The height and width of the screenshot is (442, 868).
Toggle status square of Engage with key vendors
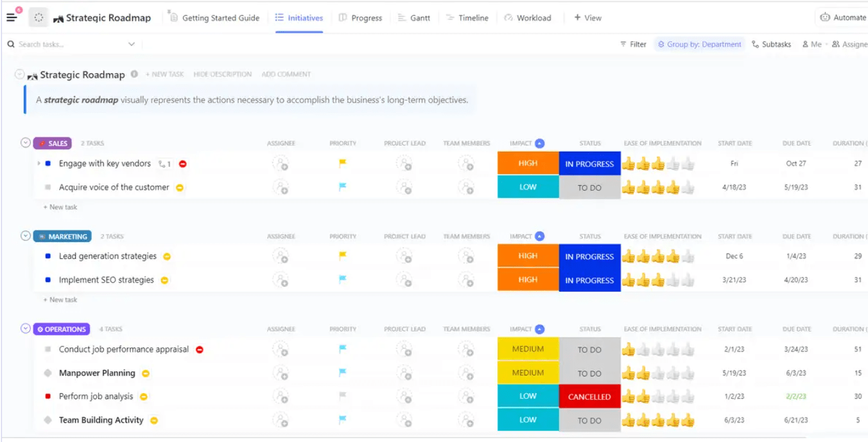point(48,164)
